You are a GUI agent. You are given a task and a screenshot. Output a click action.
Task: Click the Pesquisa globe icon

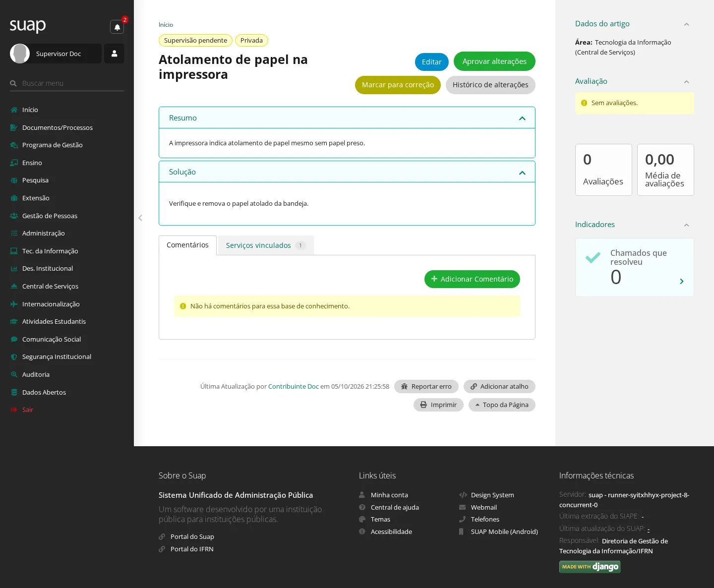click(x=14, y=180)
